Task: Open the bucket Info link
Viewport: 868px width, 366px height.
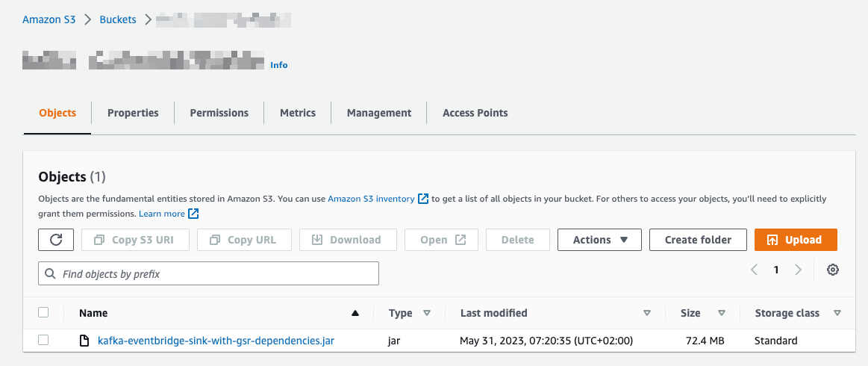Action: (x=279, y=65)
